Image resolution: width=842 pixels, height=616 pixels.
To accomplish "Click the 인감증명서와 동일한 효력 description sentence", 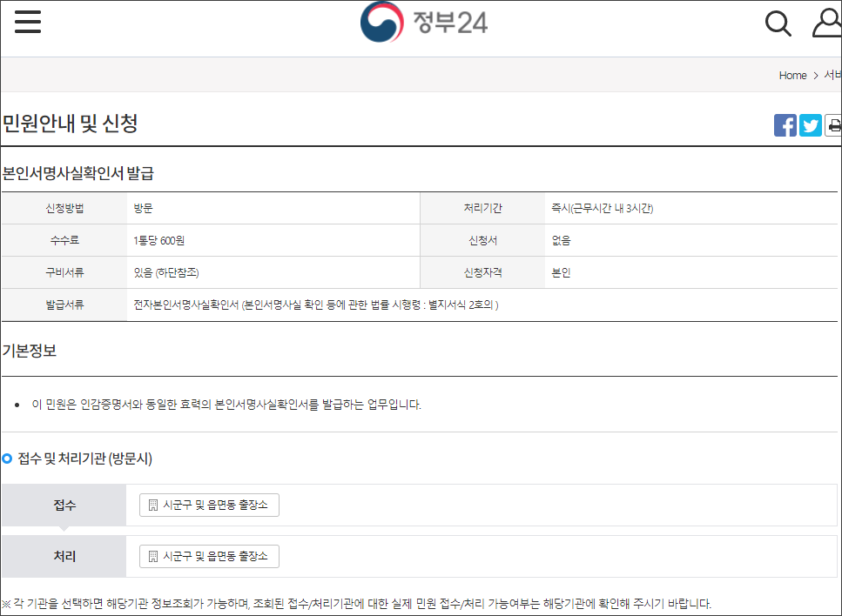I will [226, 405].
